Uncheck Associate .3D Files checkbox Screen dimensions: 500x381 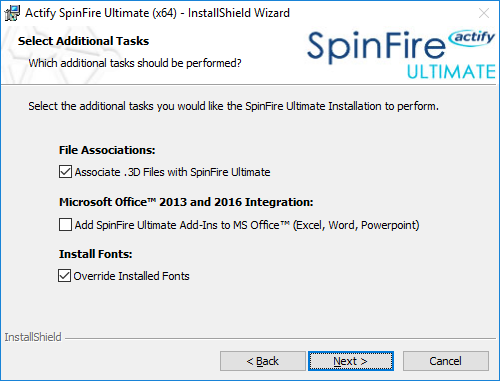65,172
